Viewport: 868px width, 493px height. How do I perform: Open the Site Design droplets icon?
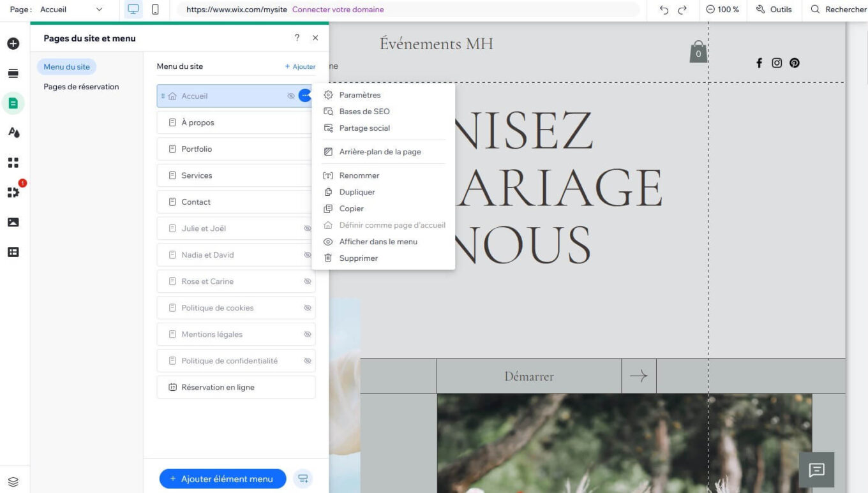13,132
